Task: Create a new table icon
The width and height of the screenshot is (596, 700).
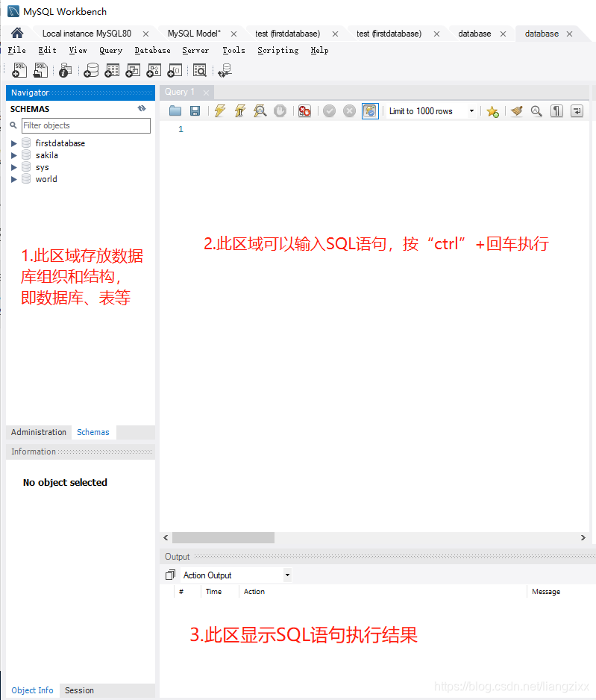Action: click(x=112, y=70)
